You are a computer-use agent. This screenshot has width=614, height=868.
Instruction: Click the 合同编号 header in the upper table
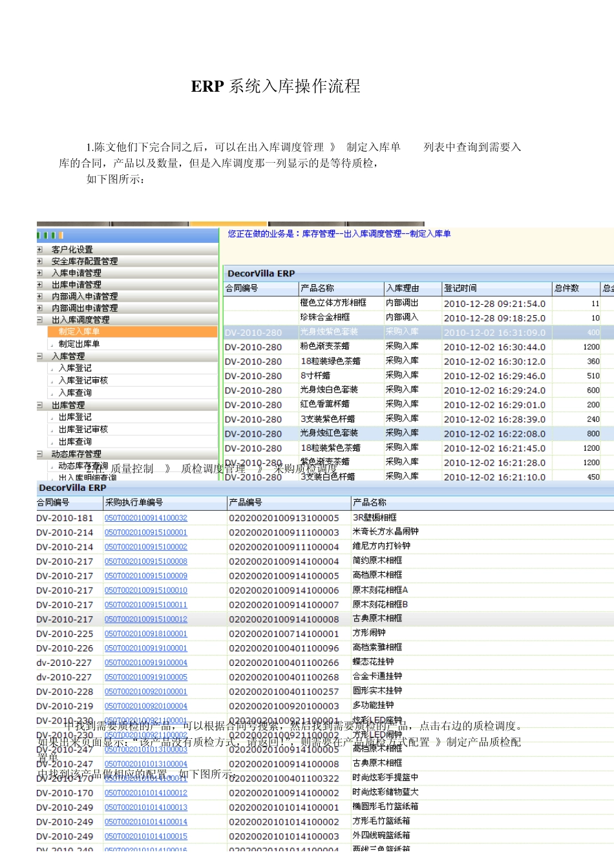coord(260,288)
